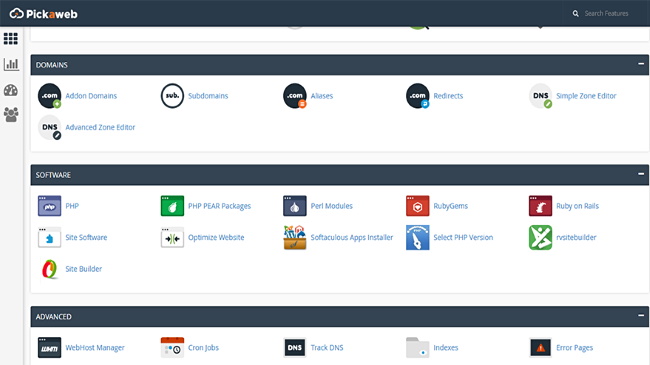This screenshot has height=365, width=650.
Task: Open the Site Builder link
Action: (x=84, y=269)
